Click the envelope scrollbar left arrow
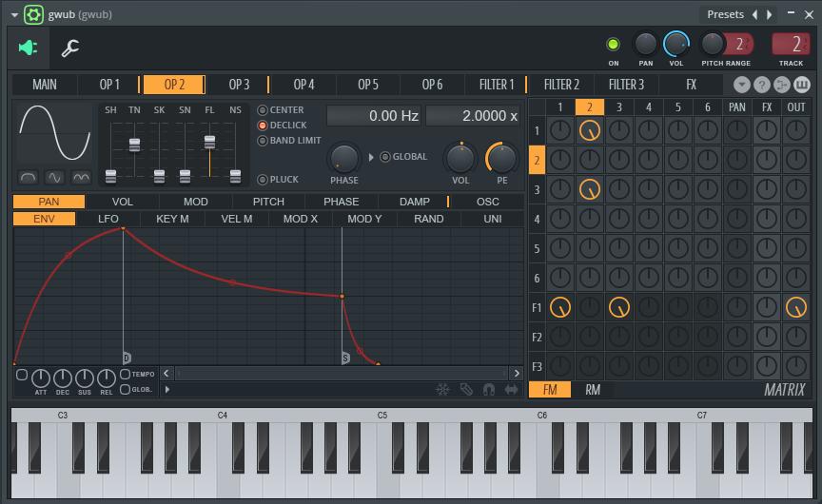The height and width of the screenshot is (504, 822). click(166, 373)
